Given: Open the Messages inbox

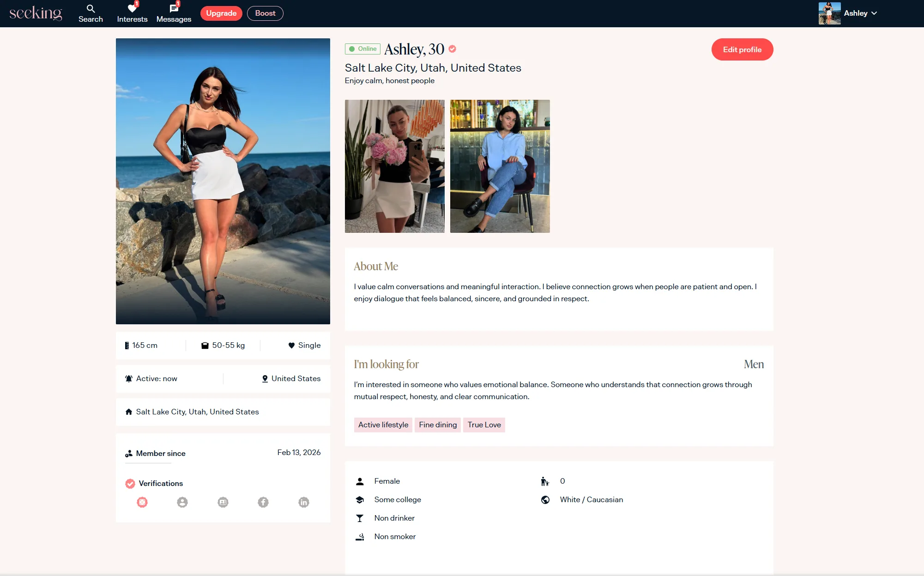Looking at the screenshot, I should (x=174, y=13).
